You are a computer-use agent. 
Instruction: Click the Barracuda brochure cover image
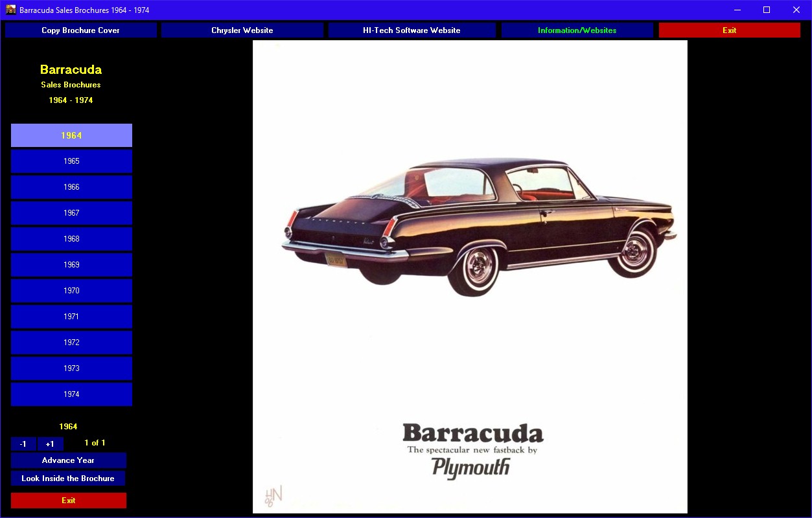point(470,277)
